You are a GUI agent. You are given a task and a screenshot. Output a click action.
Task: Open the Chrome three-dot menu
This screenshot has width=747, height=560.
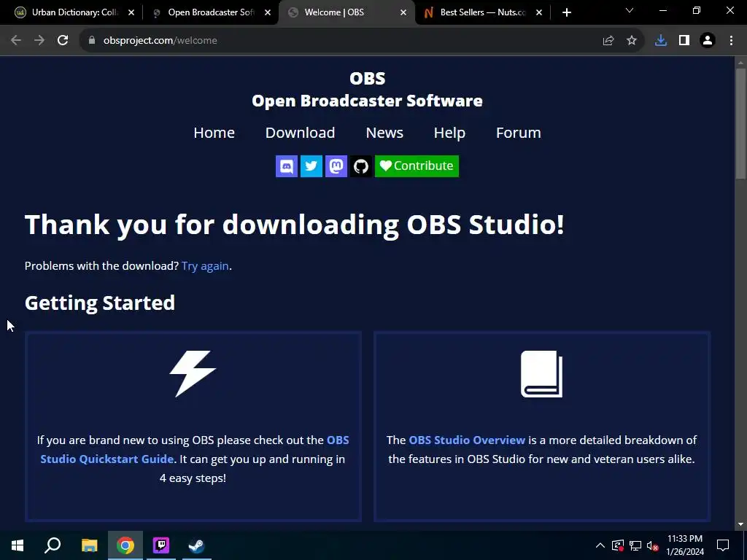pyautogui.click(x=731, y=41)
